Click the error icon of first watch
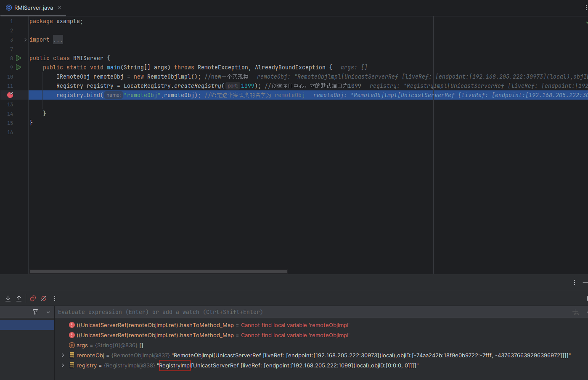This screenshot has width=588, height=380. tap(72, 325)
